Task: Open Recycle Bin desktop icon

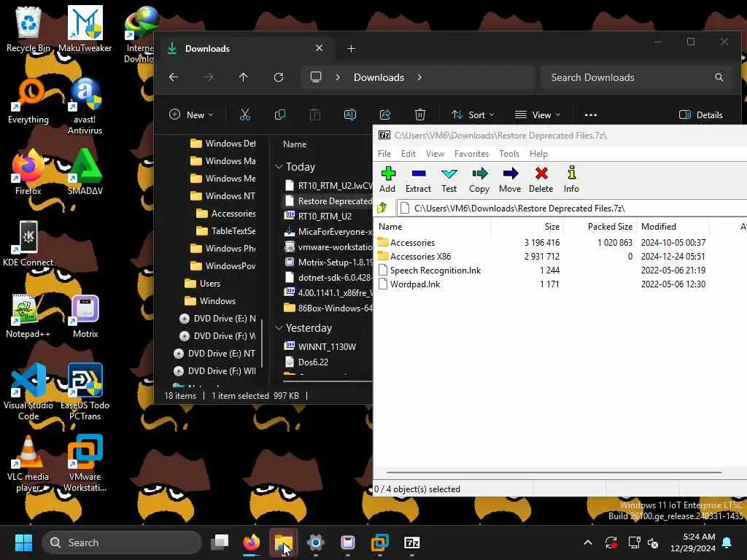Action: click(x=28, y=29)
